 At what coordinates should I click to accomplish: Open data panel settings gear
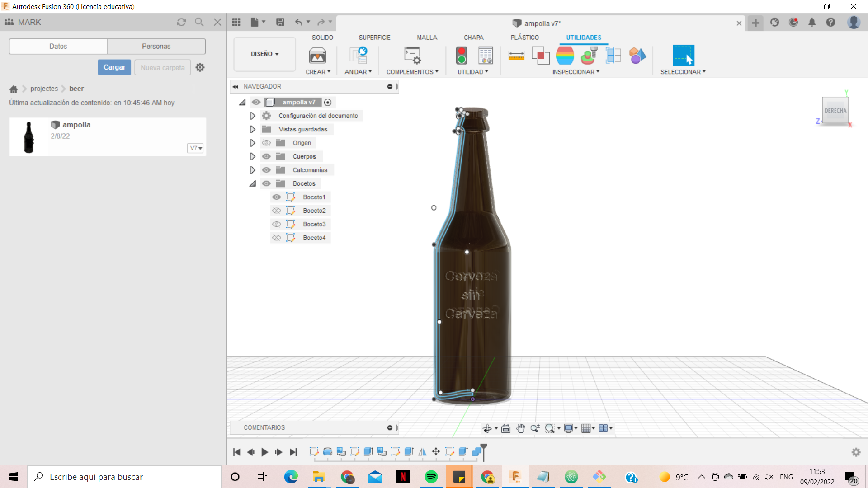click(200, 67)
